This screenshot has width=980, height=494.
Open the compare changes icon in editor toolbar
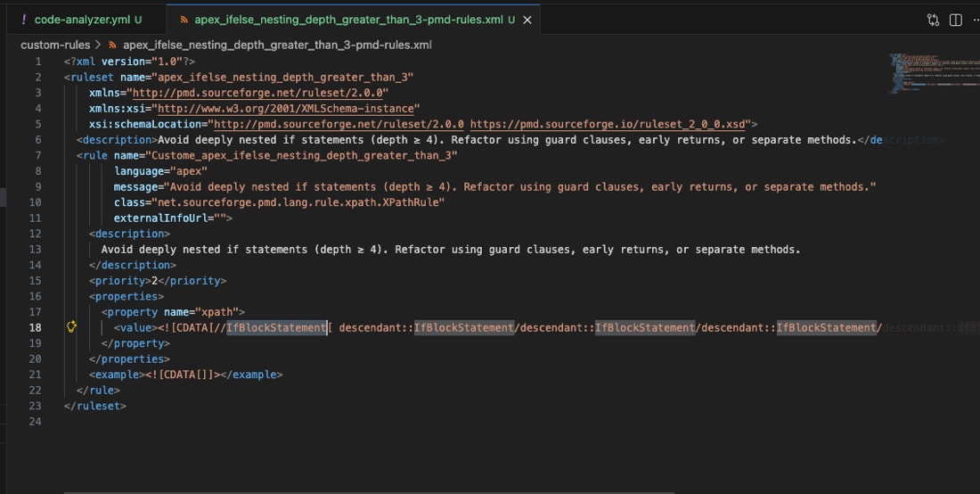pyautogui.click(x=933, y=20)
